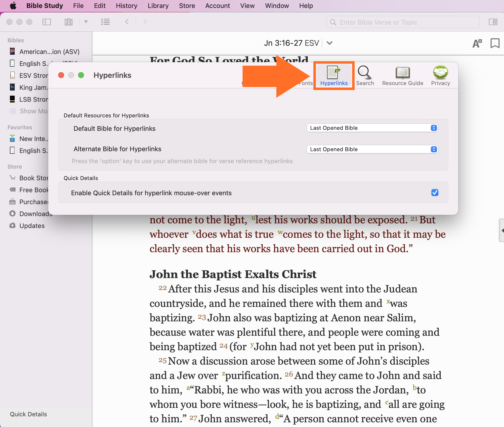Show the table of contents list icon
The image size is (504, 427).
coord(105,22)
